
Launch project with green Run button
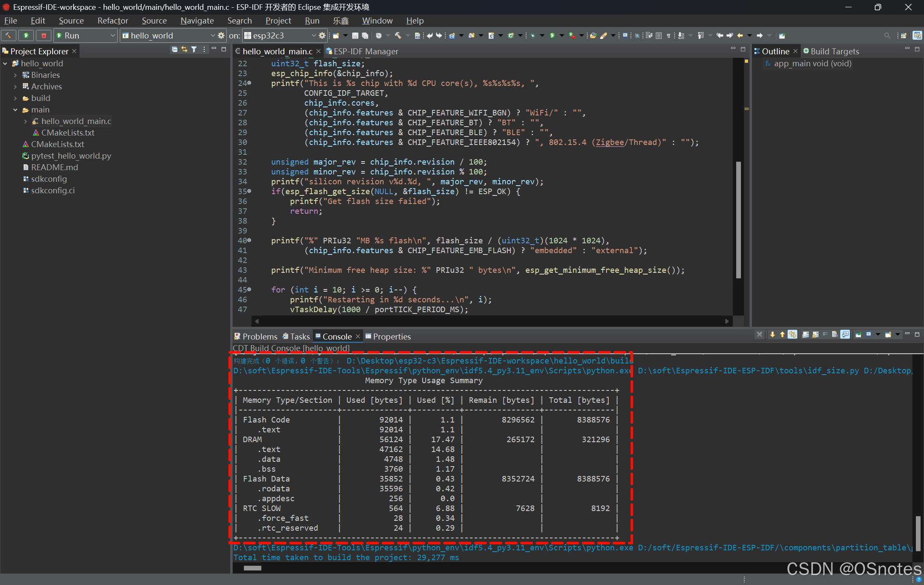26,35
